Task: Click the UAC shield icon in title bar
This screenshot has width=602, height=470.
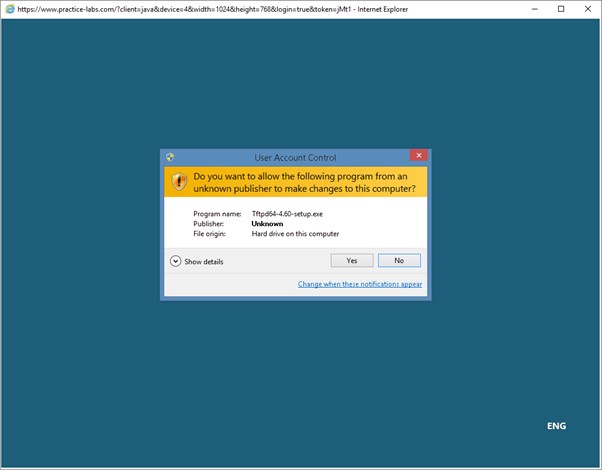Action: coord(170,157)
